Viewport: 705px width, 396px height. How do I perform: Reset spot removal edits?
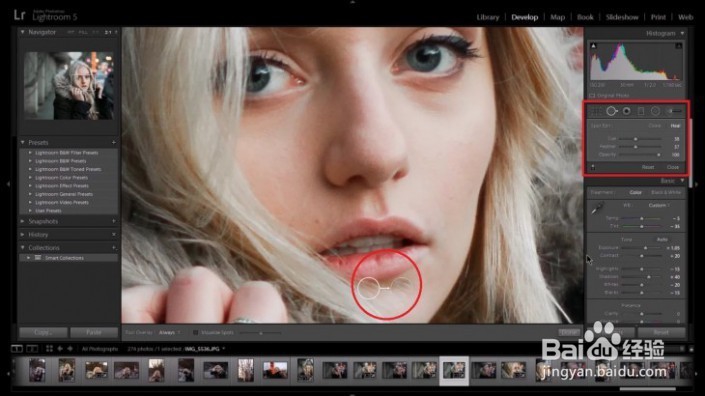tap(648, 167)
